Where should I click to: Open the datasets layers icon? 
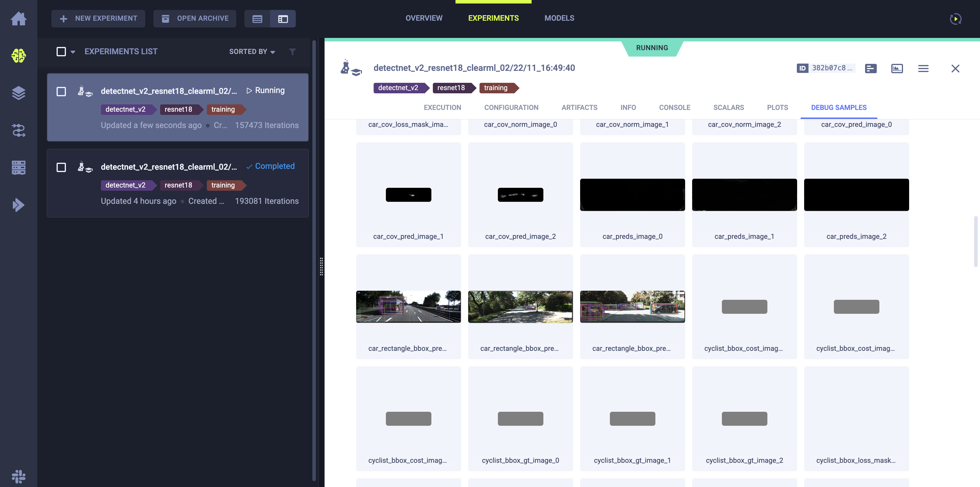[x=18, y=93]
